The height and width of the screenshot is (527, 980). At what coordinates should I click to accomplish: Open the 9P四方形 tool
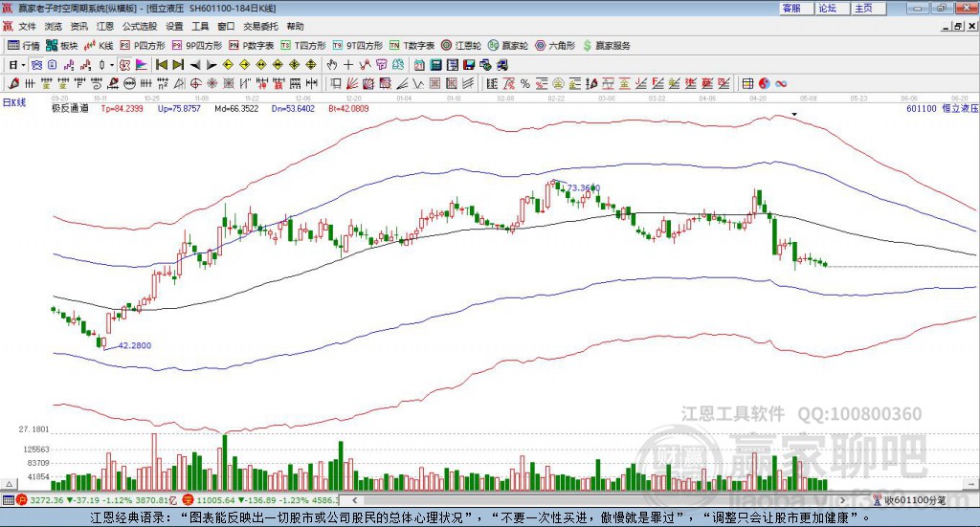197,46
